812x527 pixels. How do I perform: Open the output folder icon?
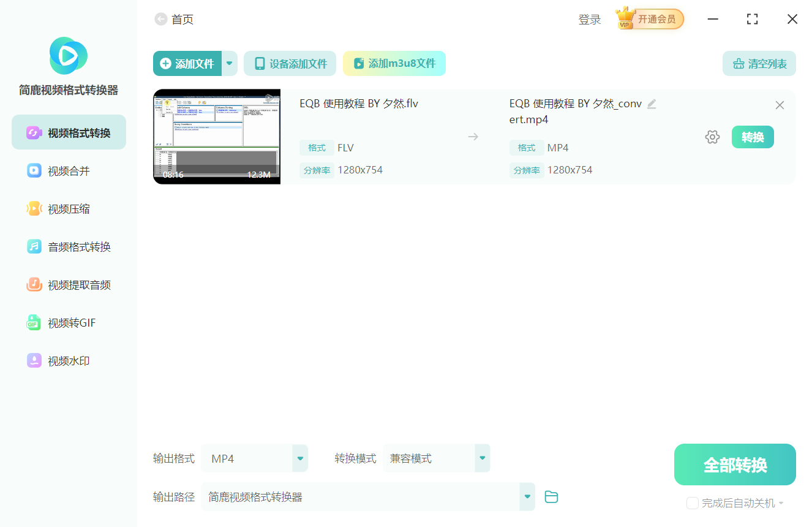(551, 497)
